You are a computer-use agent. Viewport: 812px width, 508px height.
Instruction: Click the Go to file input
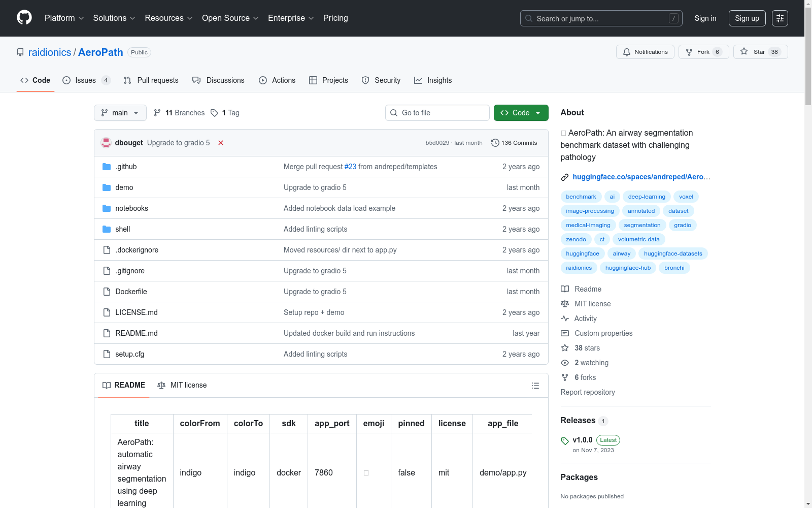(x=437, y=113)
